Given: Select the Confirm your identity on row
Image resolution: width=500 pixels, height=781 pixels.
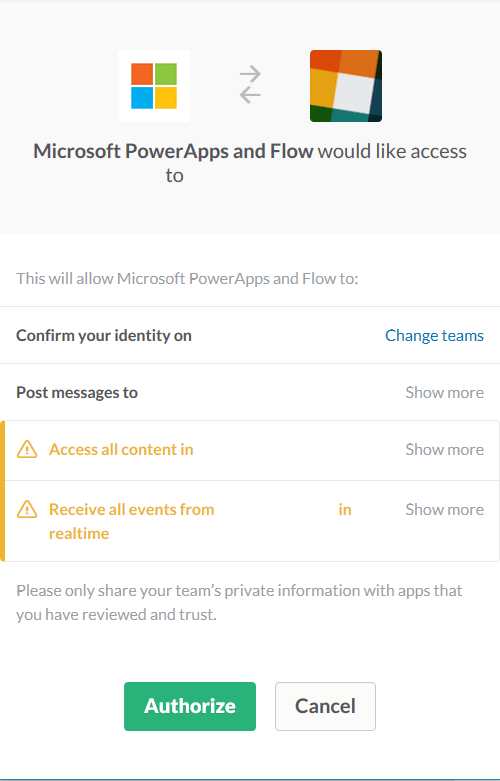Looking at the screenshot, I should tap(250, 335).
